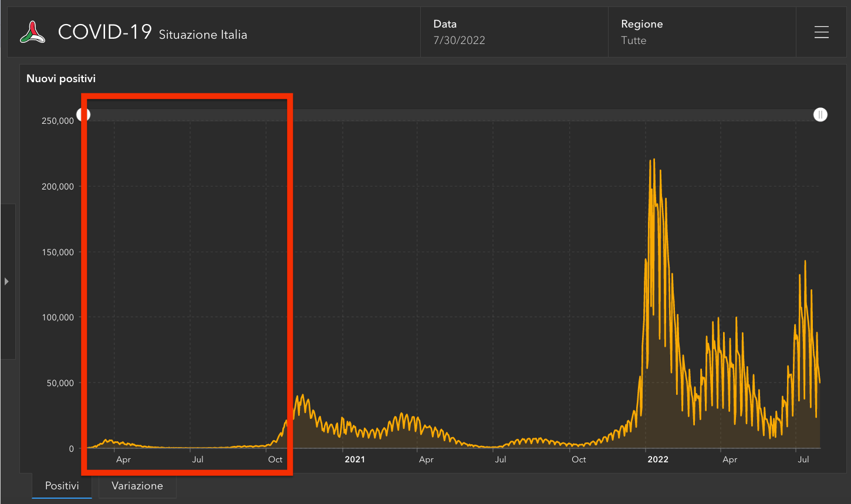Click the 250,000 y-axis label

(58, 121)
